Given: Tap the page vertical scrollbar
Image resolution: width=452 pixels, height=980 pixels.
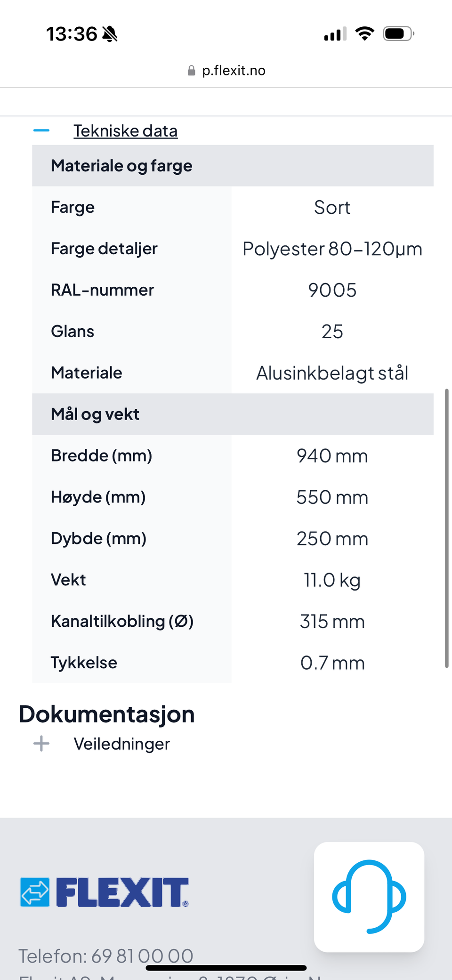Looking at the screenshot, I should (x=446, y=527).
